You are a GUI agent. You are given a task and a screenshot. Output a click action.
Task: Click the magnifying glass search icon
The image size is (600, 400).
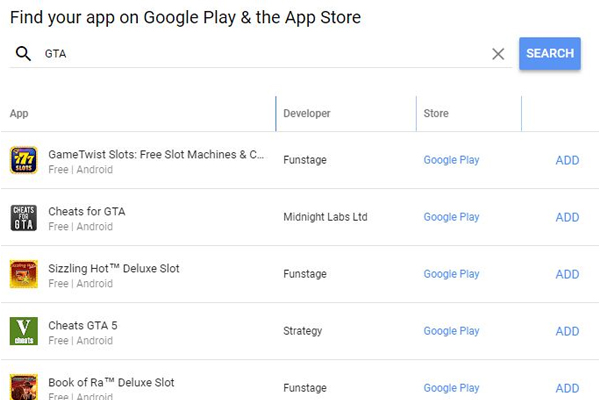[23, 54]
